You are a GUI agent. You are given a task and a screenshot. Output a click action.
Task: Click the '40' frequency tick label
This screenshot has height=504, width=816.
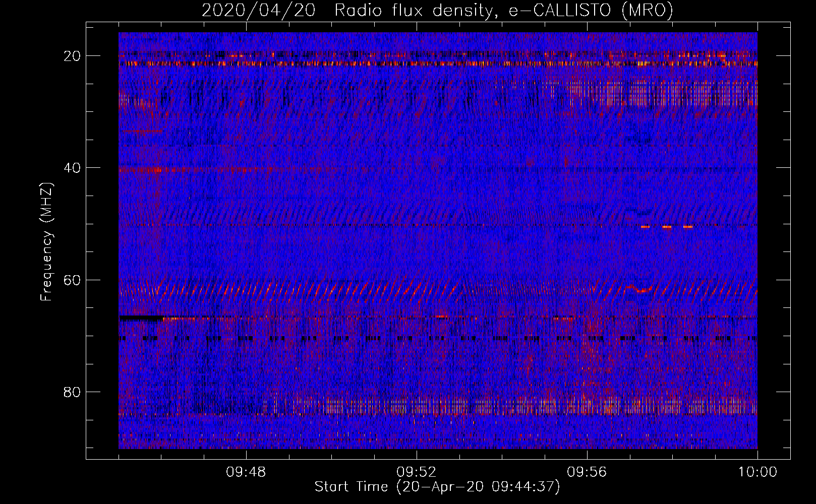point(73,168)
